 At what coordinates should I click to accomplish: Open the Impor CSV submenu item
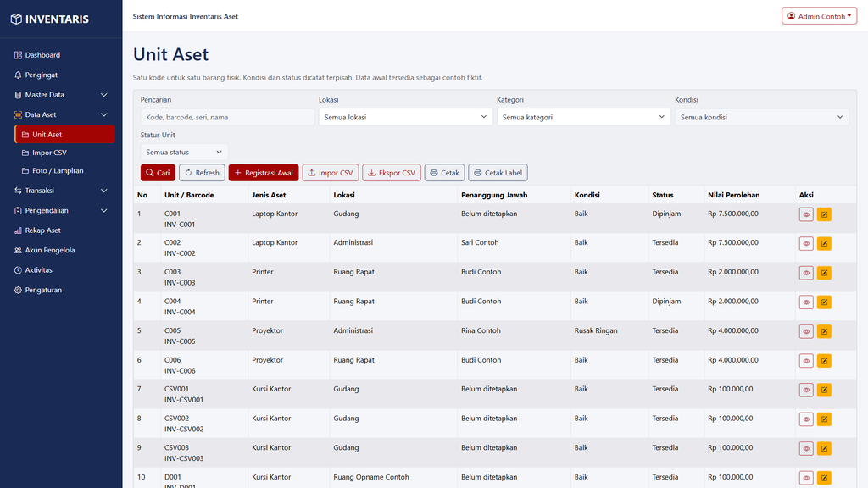click(x=64, y=152)
